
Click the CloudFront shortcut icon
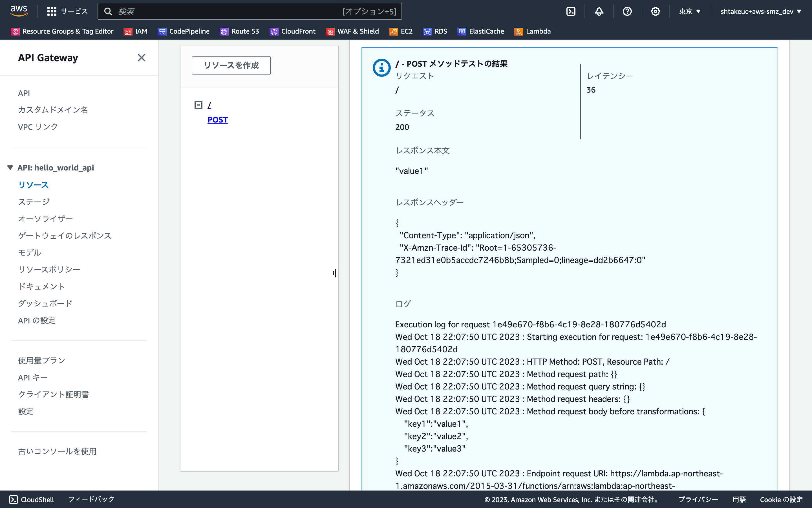274,32
